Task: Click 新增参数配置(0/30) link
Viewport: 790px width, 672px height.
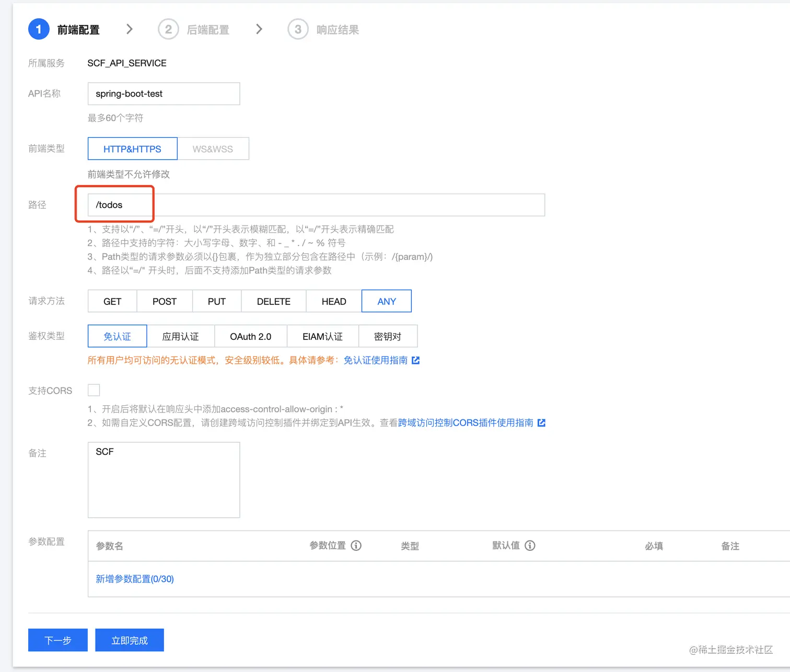Action: click(135, 579)
